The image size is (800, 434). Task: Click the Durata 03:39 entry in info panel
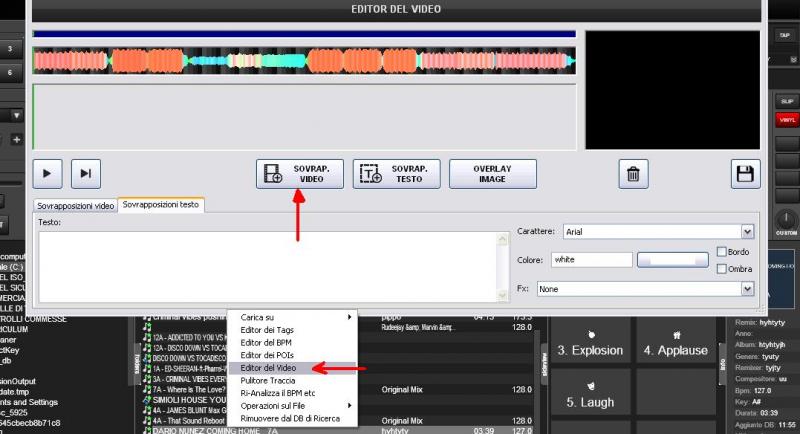click(756, 413)
